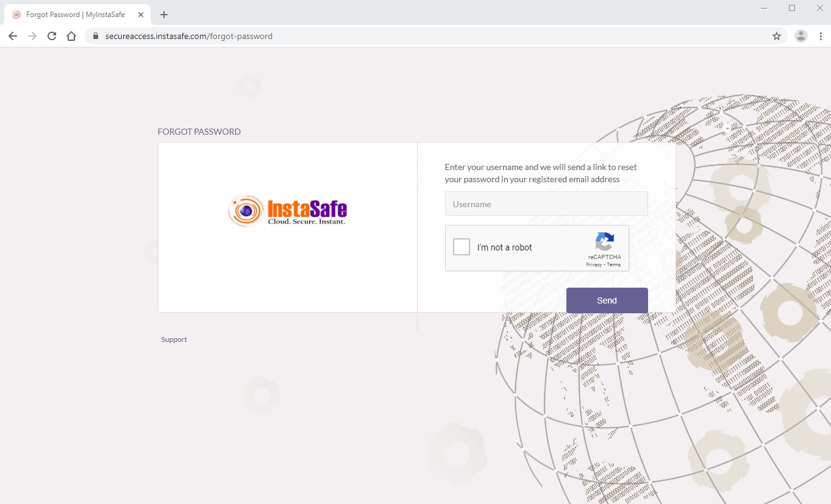View site info via the padlock icon
Image resolution: width=831 pixels, height=504 pixels.
96,36
